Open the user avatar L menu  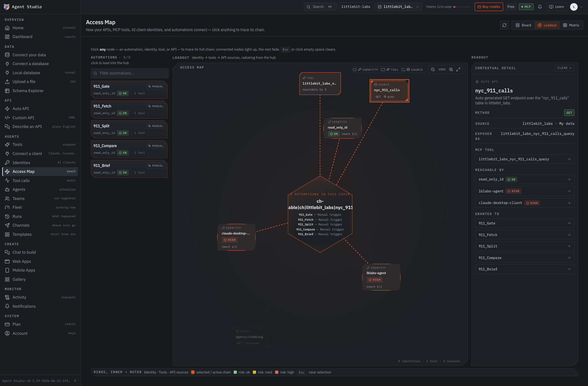coord(574,7)
